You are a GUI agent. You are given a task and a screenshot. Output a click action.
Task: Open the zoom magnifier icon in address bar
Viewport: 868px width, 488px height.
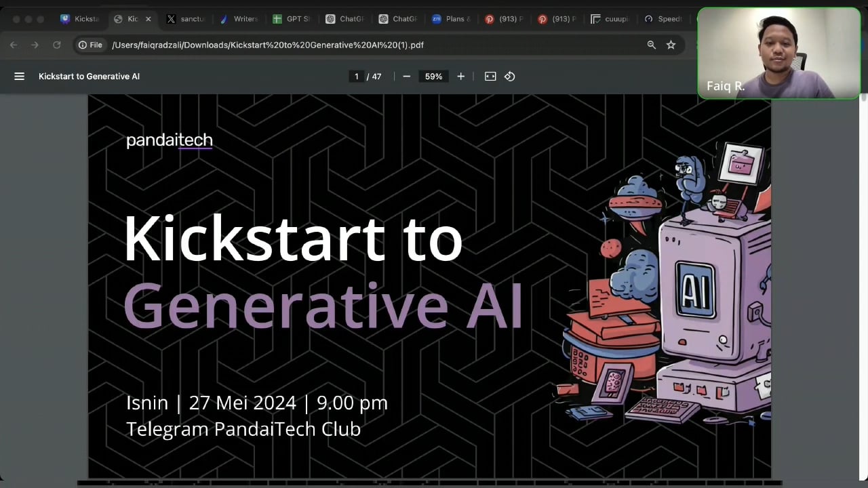pyautogui.click(x=651, y=45)
